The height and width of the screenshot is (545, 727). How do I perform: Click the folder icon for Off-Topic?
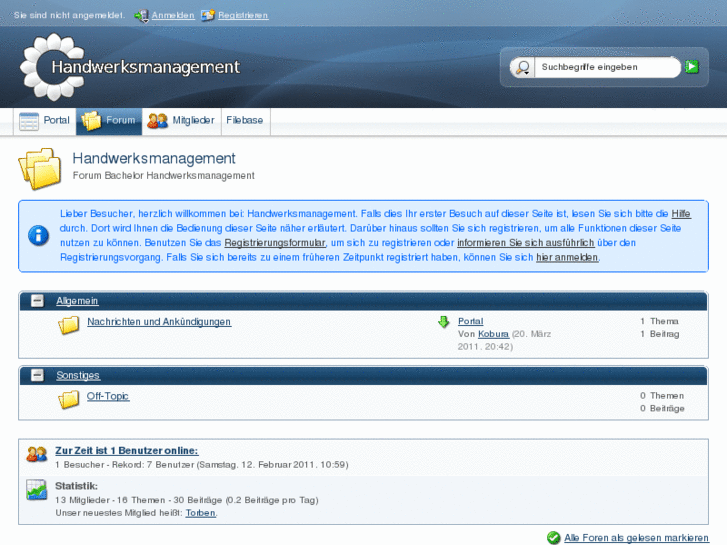[69, 399]
